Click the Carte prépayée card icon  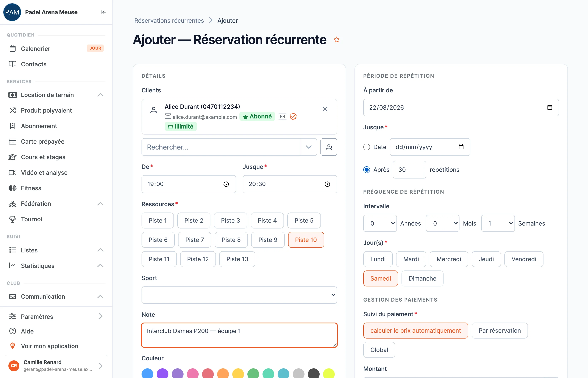(13, 142)
